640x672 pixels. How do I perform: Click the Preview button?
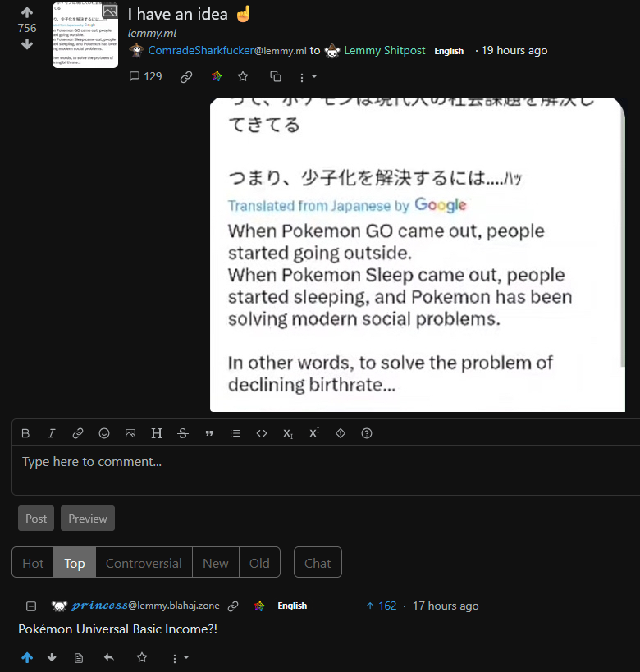(88, 518)
